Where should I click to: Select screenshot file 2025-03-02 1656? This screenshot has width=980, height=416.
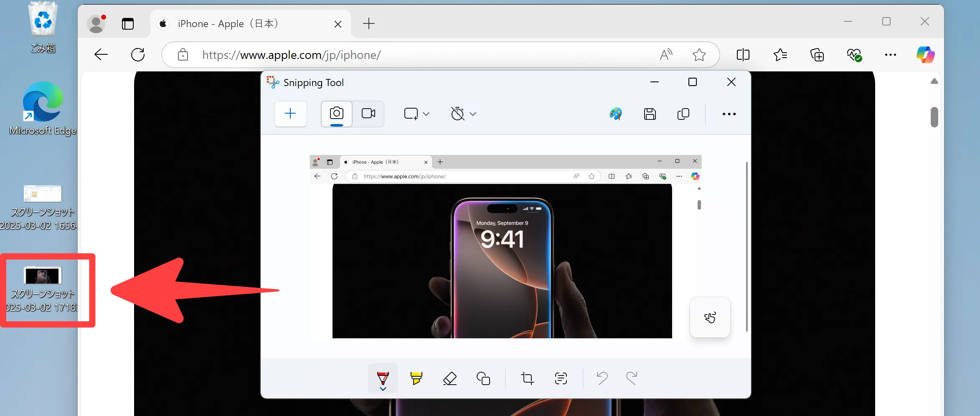[x=40, y=208]
